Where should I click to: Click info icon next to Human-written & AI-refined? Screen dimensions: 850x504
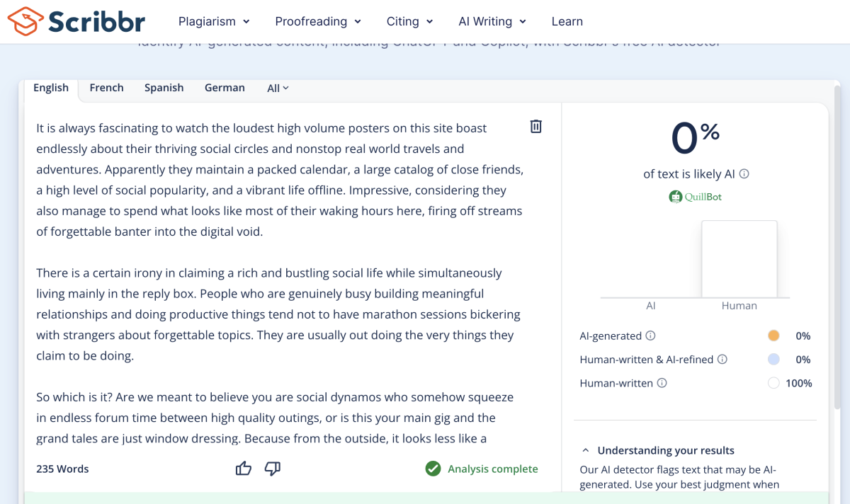tap(722, 360)
